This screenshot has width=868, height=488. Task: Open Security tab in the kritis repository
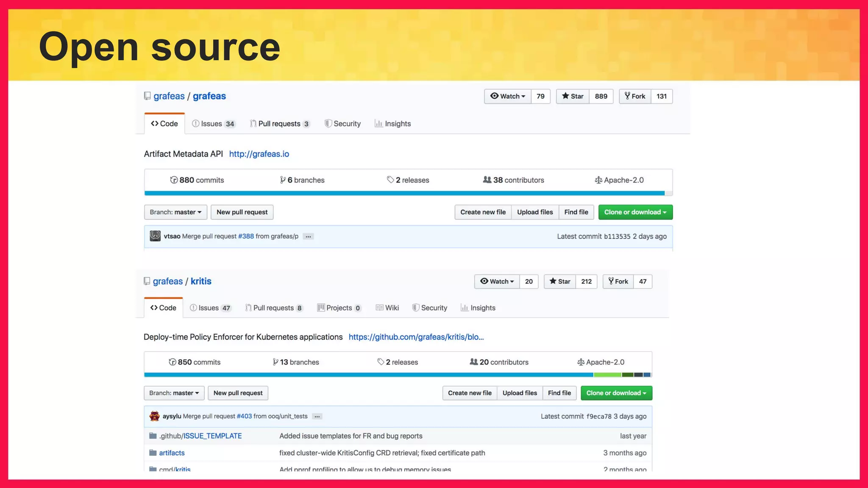(x=430, y=308)
